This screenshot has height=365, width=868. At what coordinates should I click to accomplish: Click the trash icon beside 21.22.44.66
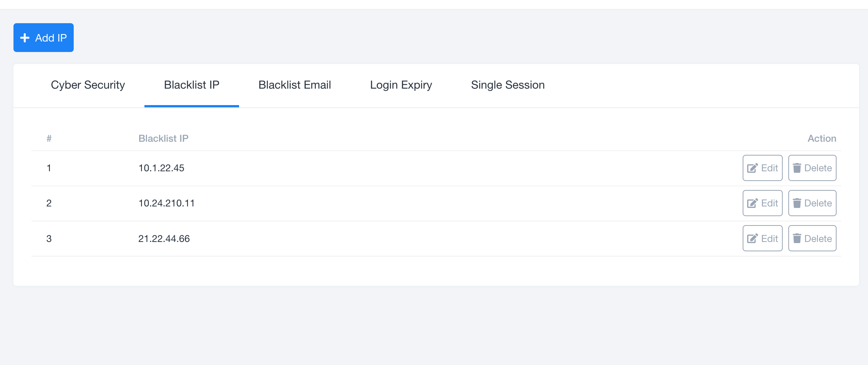tap(798, 238)
